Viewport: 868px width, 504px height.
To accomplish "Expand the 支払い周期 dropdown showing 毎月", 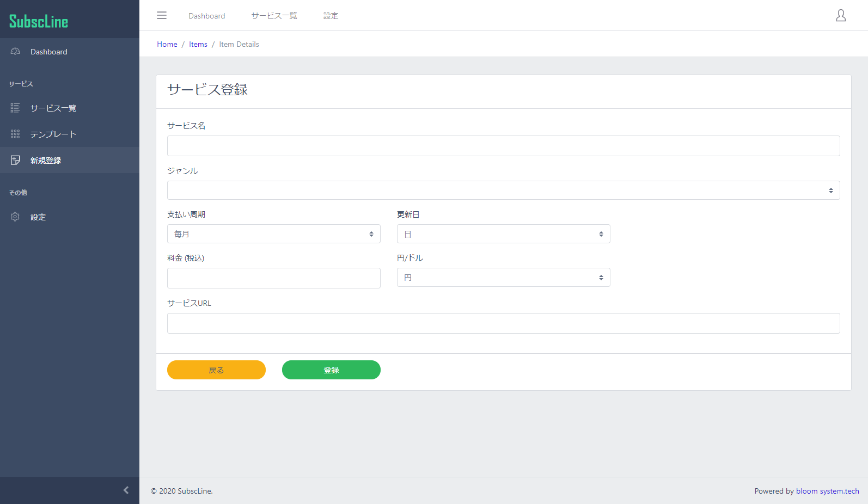I will [273, 234].
